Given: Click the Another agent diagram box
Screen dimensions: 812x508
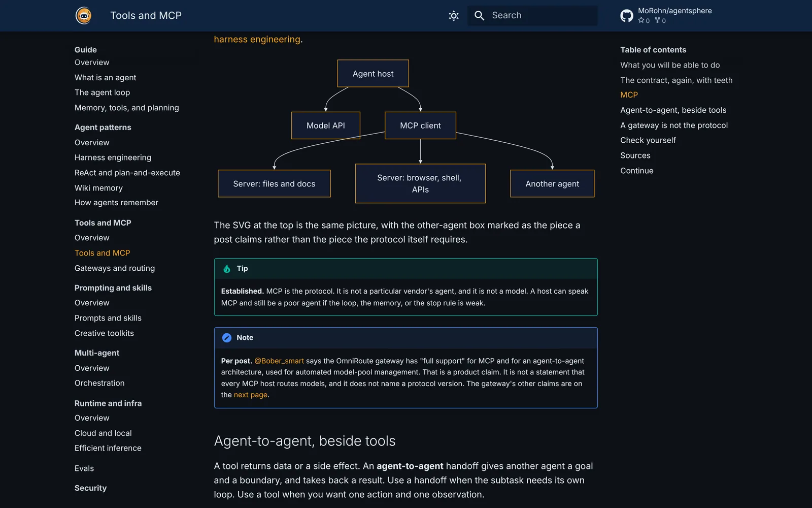Looking at the screenshot, I should tap(552, 184).
